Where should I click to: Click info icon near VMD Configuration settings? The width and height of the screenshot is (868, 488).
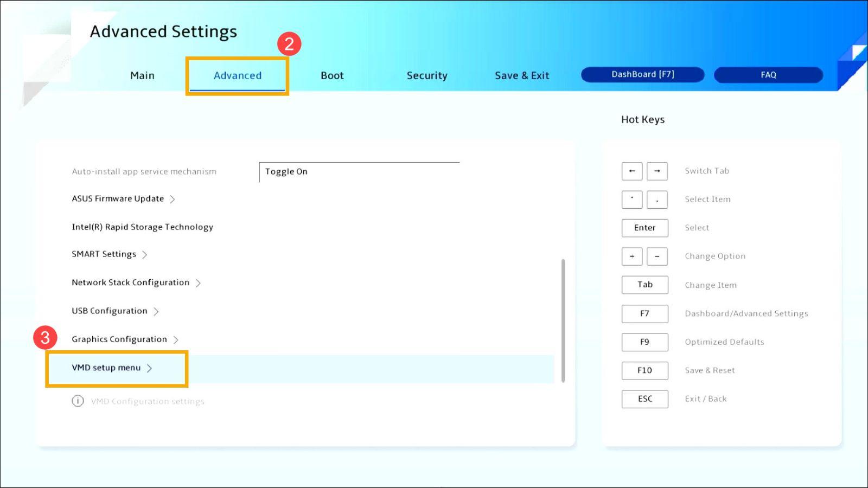tap(78, 401)
